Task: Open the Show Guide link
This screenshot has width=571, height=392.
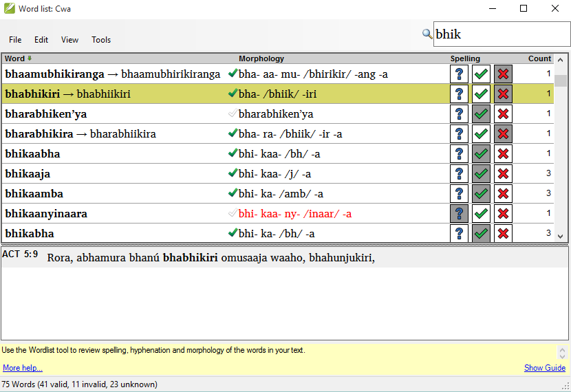Action: tap(544, 368)
